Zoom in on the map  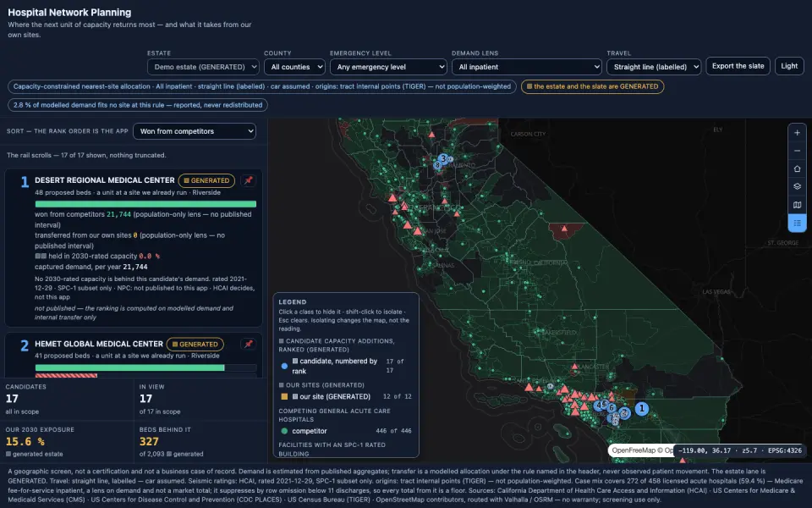pyautogui.click(x=797, y=133)
